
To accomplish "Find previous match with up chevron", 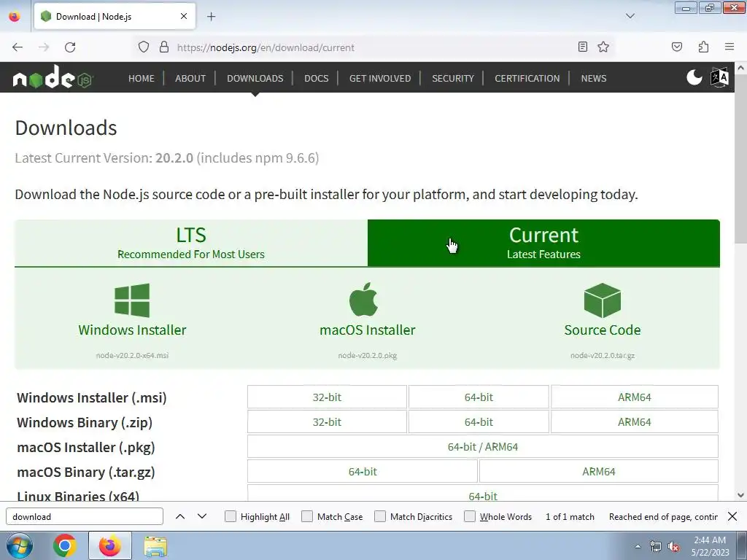I will 180,516.
